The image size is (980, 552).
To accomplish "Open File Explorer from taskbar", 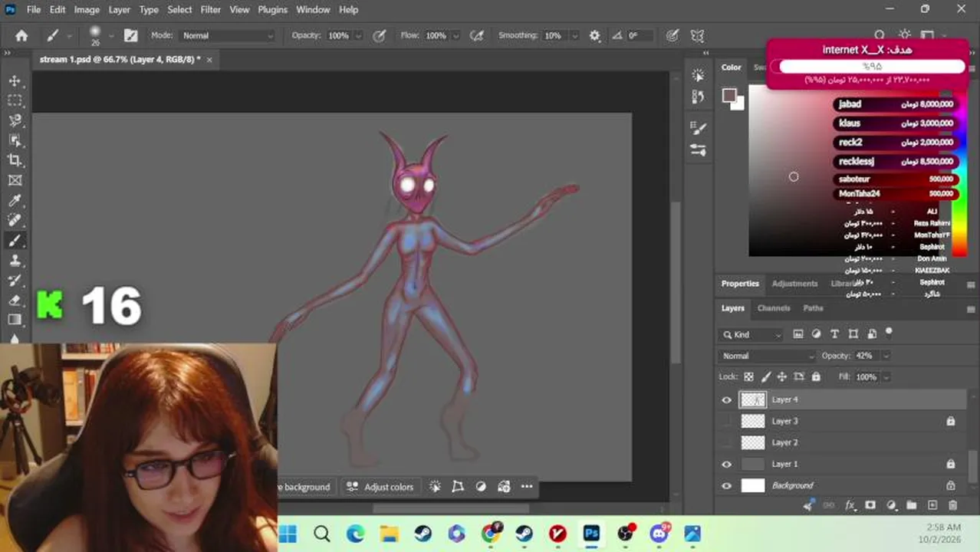I will (x=389, y=534).
